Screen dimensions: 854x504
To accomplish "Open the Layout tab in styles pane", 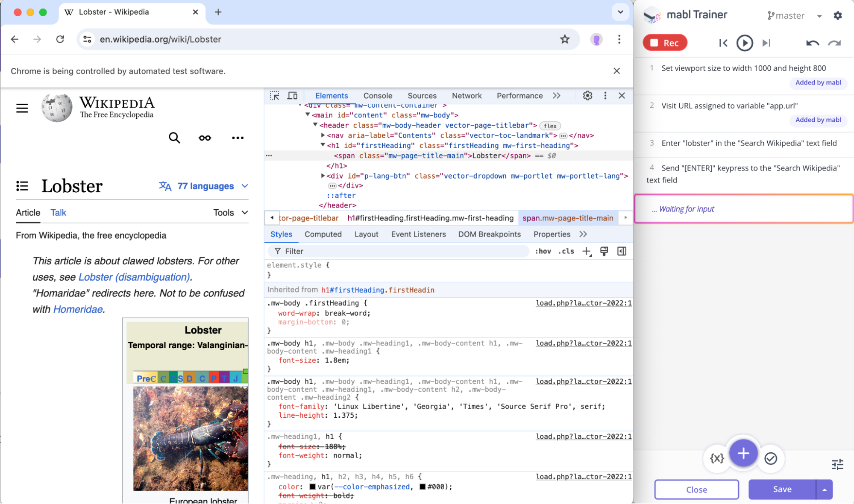I will coord(366,234).
